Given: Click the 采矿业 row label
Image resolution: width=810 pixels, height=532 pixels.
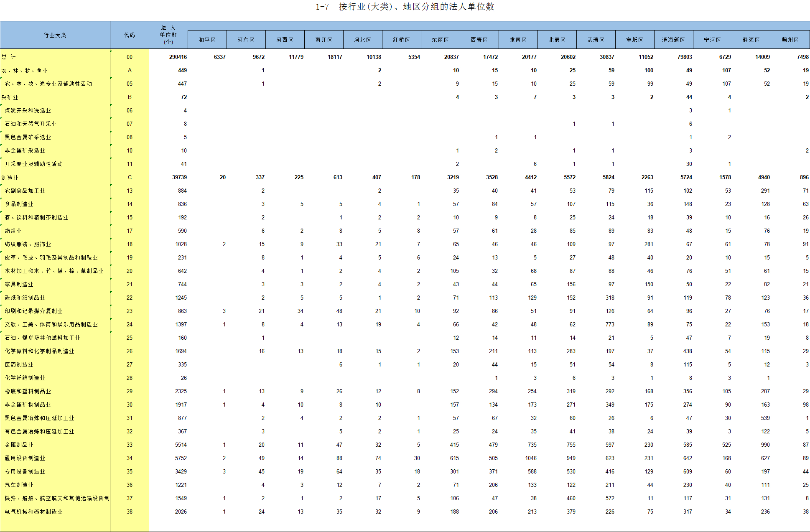Looking at the screenshot, I should point(10,97).
